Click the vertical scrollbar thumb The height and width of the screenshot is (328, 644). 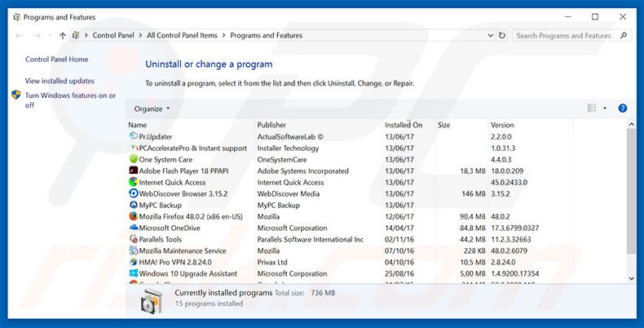tap(631, 191)
